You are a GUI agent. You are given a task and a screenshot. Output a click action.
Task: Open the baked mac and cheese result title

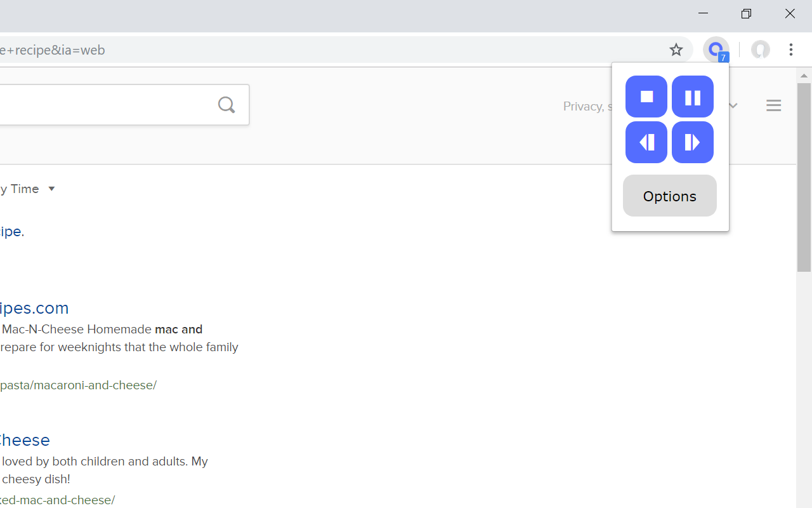(25, 440)
